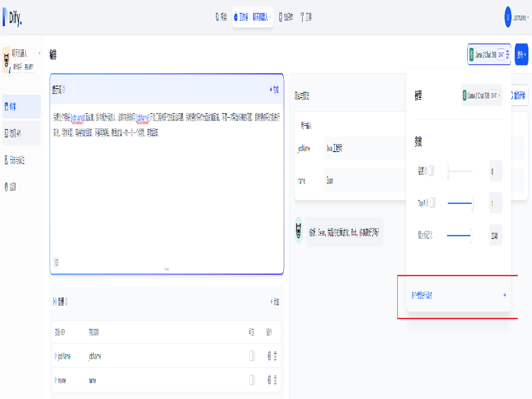Image resolution: width=532 pixels, height=399 pixels.
Task: Open the username account menu
Action: pos(516,18)
